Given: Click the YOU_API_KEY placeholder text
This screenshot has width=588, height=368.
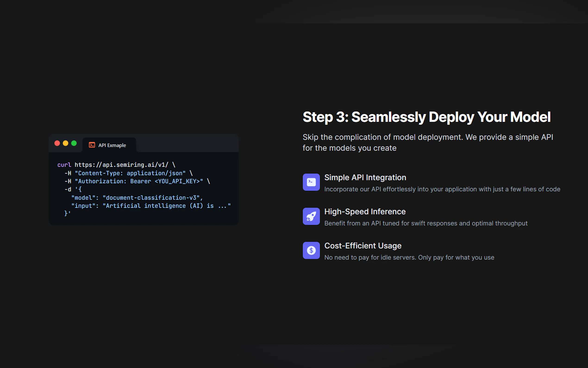Looking at the screenshot, I should [179, 181].
